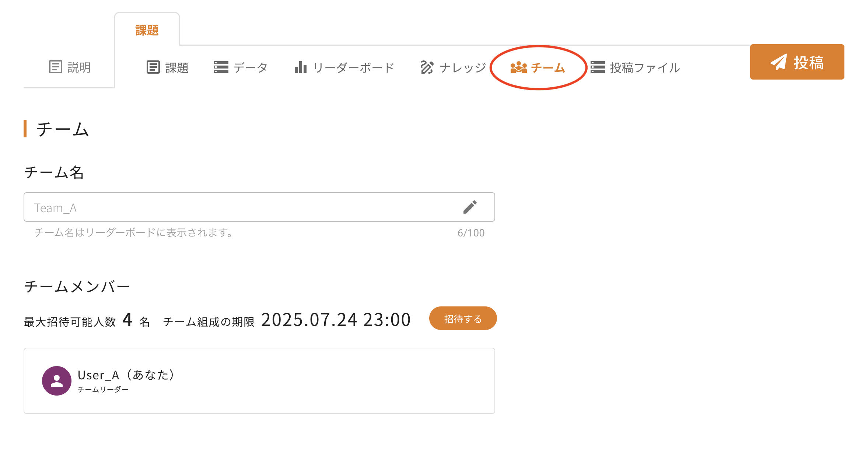Click the team people icon in navigation

[x=518, y=67]
